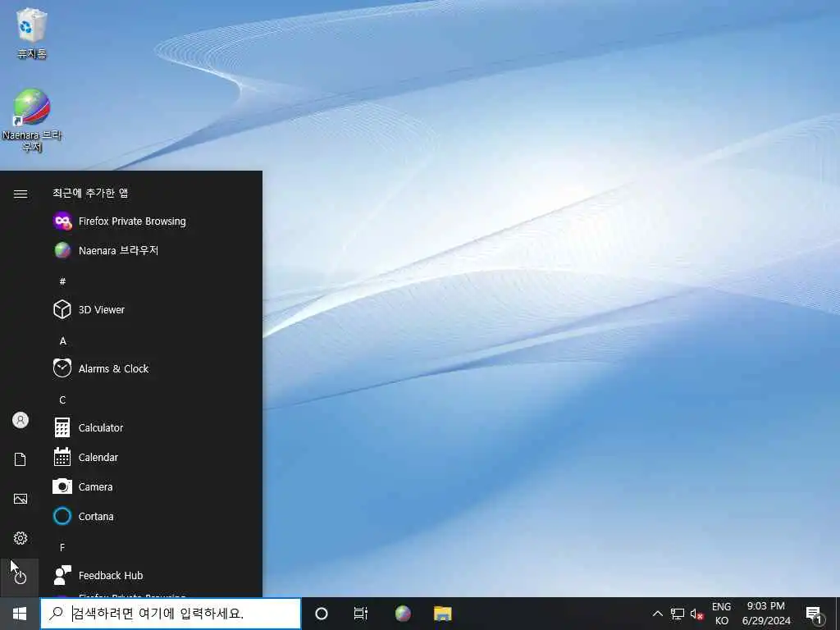840x630 pixels.
Task: Open the Recycle Bin desktop icon
Action: [32, 33]
